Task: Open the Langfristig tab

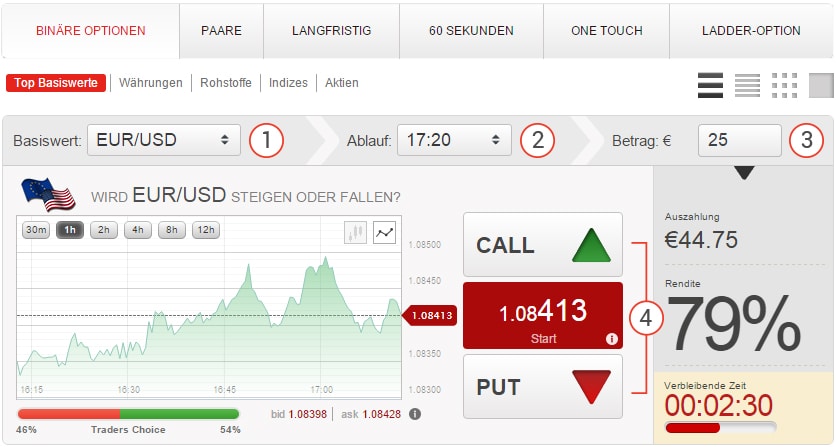Action: coord(332,31)
